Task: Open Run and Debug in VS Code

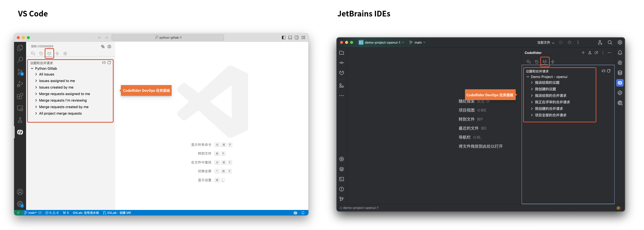Action: click(x=20, y=84)
